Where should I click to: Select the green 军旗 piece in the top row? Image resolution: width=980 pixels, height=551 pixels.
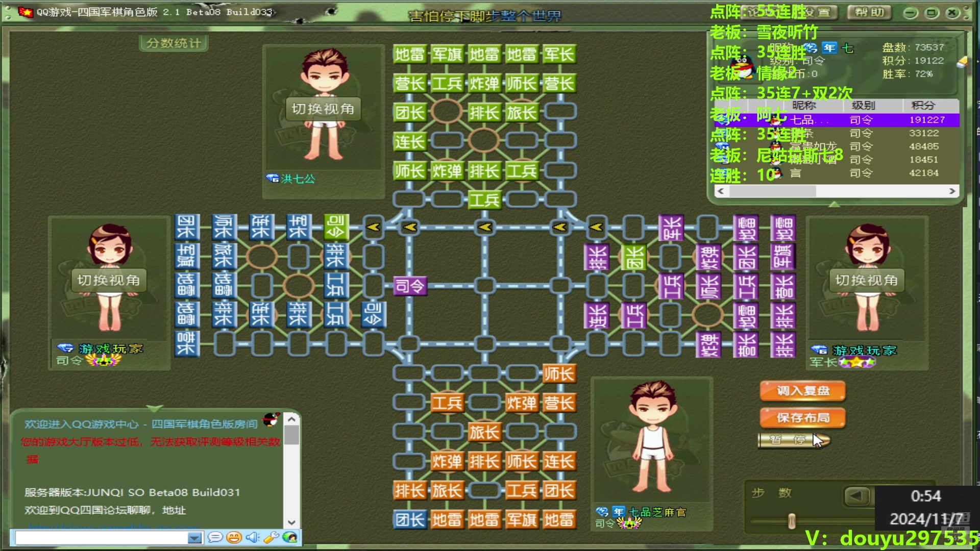coord(447,54)
